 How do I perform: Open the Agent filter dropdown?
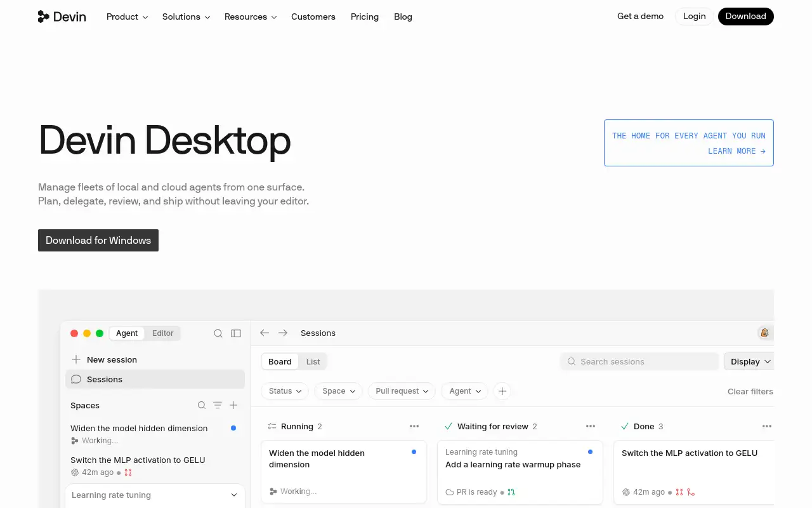[465, 391]
